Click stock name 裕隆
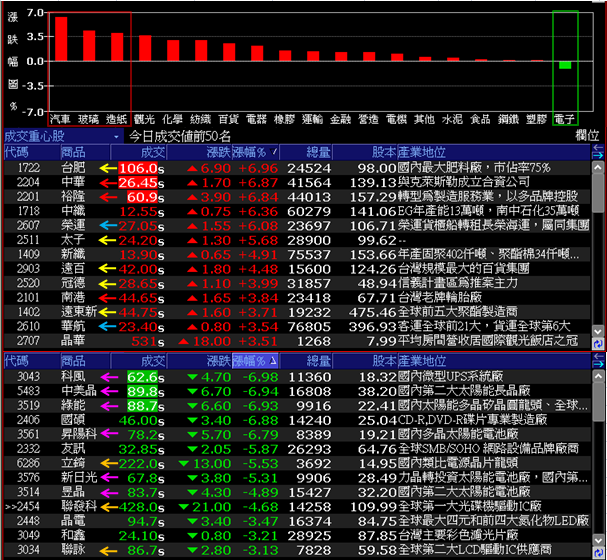This screenshot has width=607, height=560. 73,197
